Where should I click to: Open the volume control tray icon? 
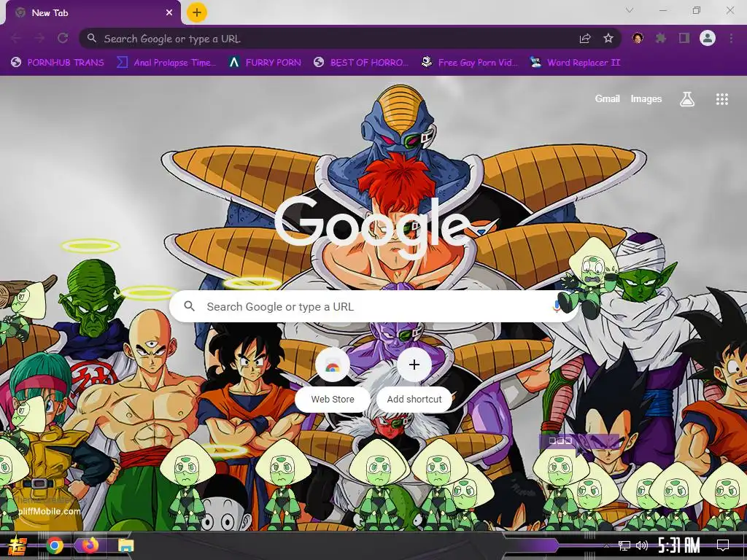[642, 545]
